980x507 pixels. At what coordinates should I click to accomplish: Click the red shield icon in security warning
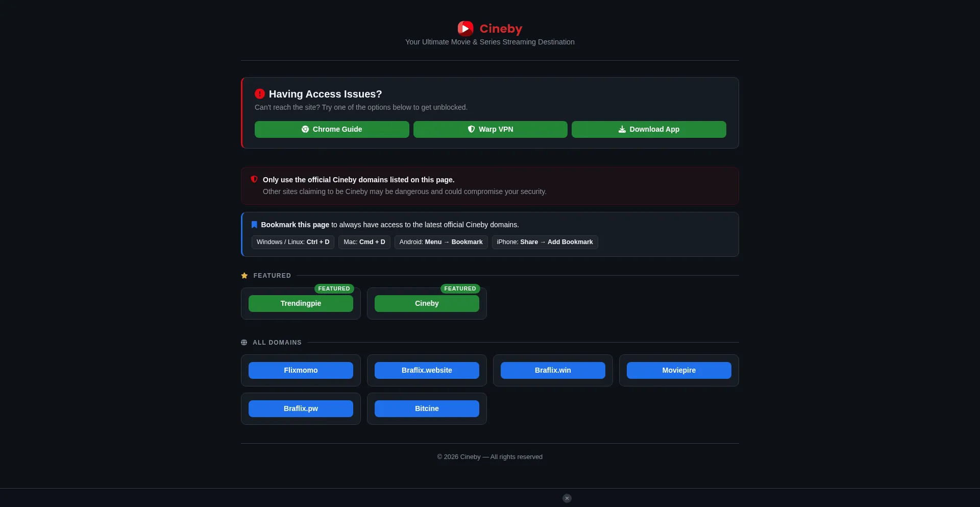(254, 179)
